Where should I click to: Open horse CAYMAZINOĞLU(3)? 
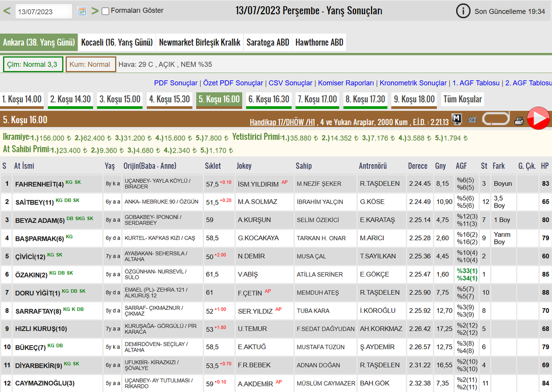(45, 383)
